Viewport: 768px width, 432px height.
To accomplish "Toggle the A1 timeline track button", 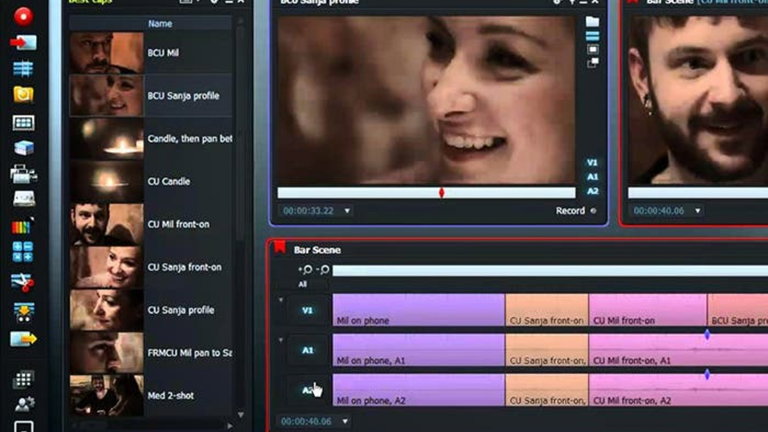I will (307, 350).
